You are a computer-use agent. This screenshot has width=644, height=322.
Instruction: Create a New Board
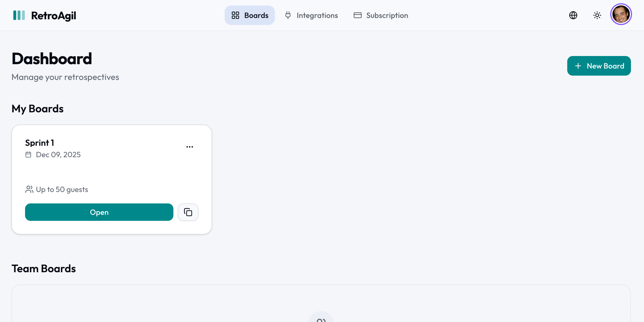tap(599, 66)
